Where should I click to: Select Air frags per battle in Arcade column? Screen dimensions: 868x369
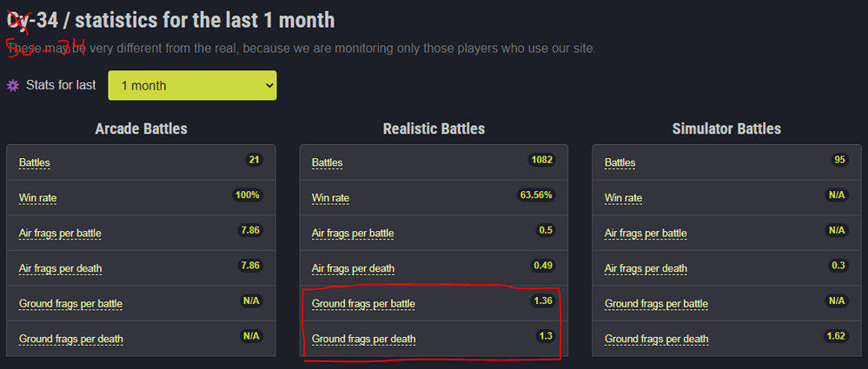[66, 233]
